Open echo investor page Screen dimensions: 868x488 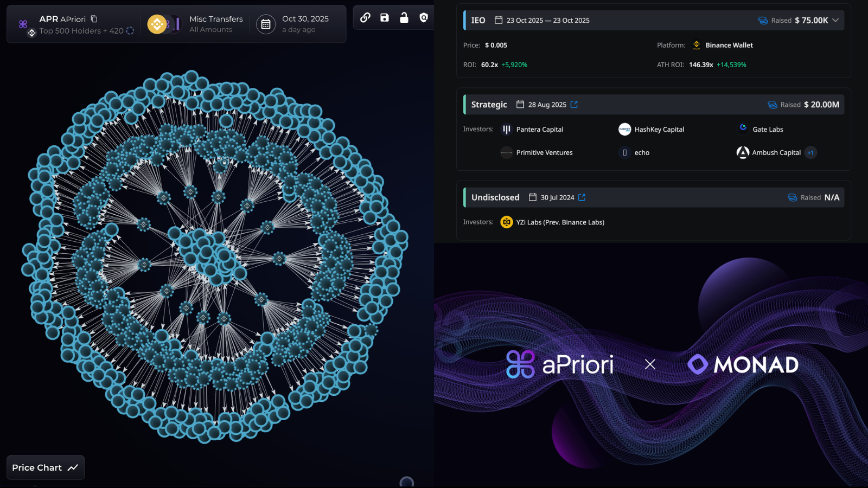[x=642, y=152]
